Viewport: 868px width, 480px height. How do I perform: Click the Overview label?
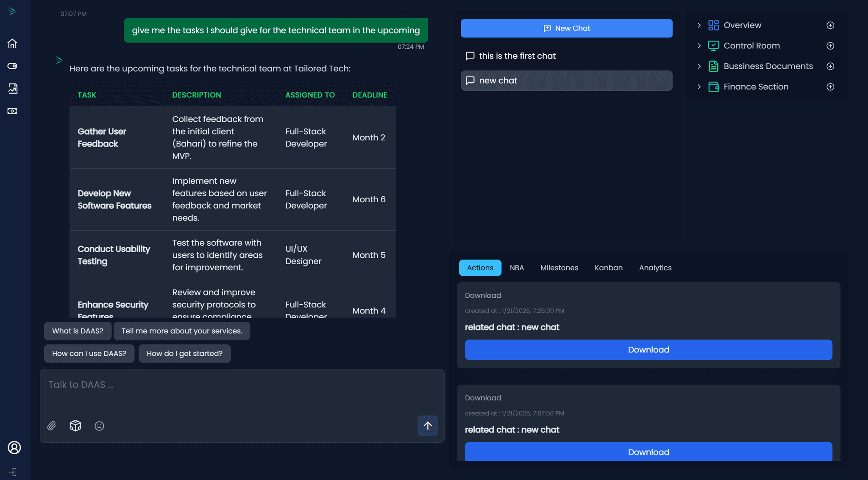point(742,25)
